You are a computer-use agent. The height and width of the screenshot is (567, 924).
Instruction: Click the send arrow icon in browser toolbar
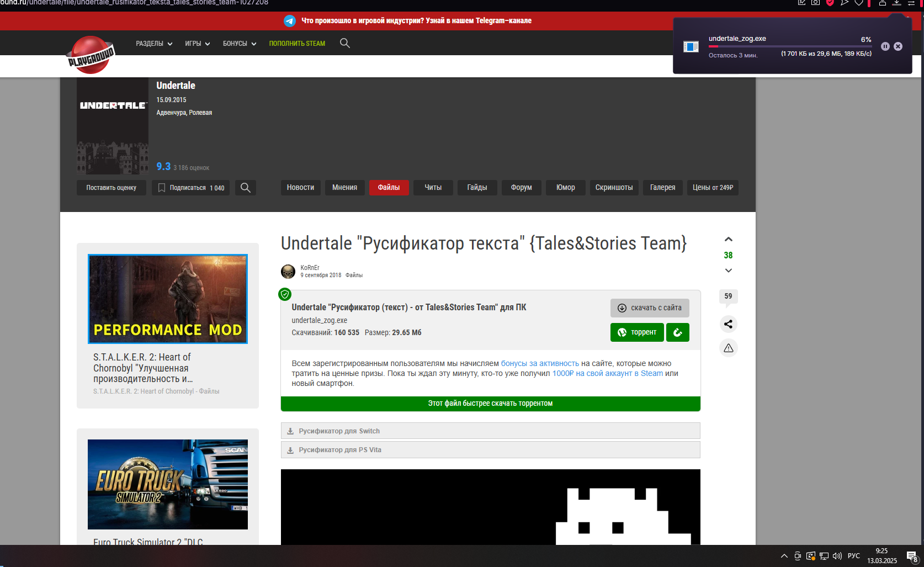[x=845, y=3]
